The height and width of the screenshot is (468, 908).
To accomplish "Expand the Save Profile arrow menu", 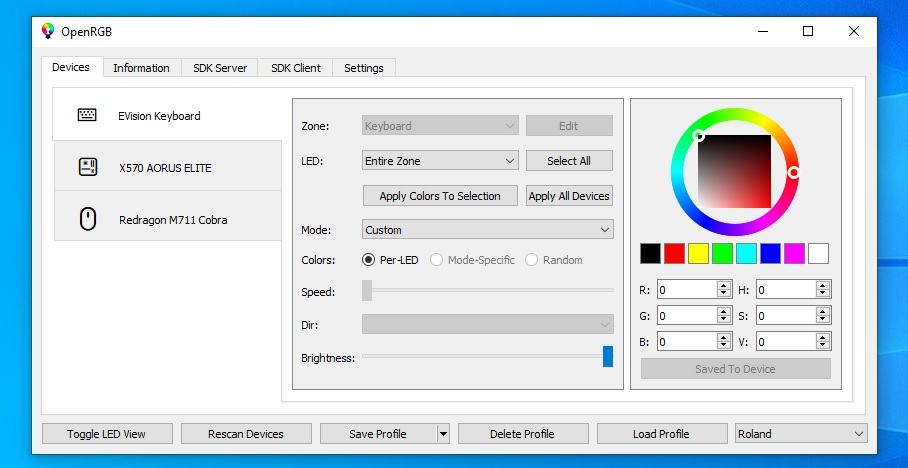I will point(443,434).
